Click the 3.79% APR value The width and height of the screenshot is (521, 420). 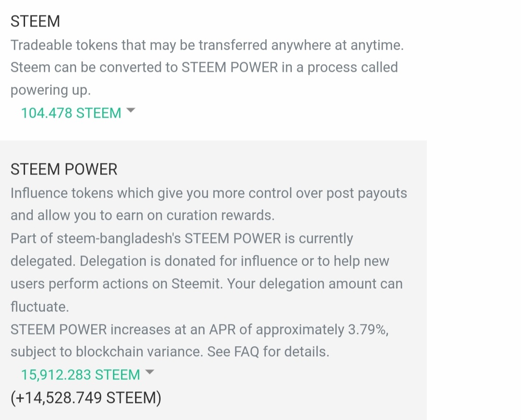tap(368, 329)
